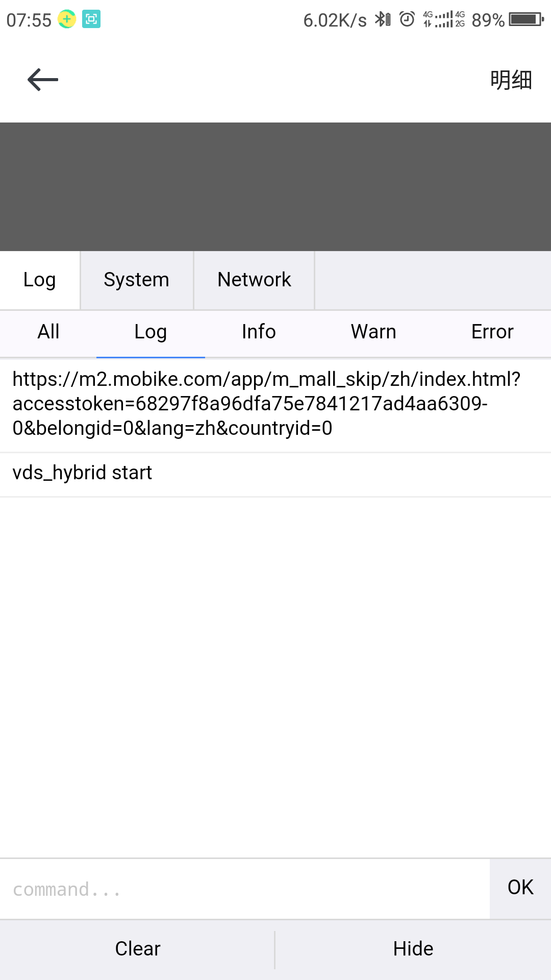Filter logs by Warn level
This screenshot has height=980, width=551.
pyautogui.click(x=373, y=332)
